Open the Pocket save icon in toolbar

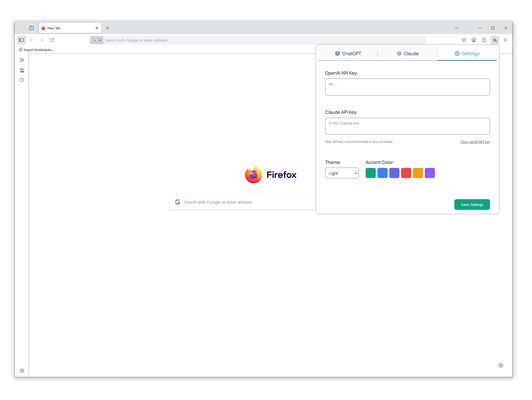464,40
